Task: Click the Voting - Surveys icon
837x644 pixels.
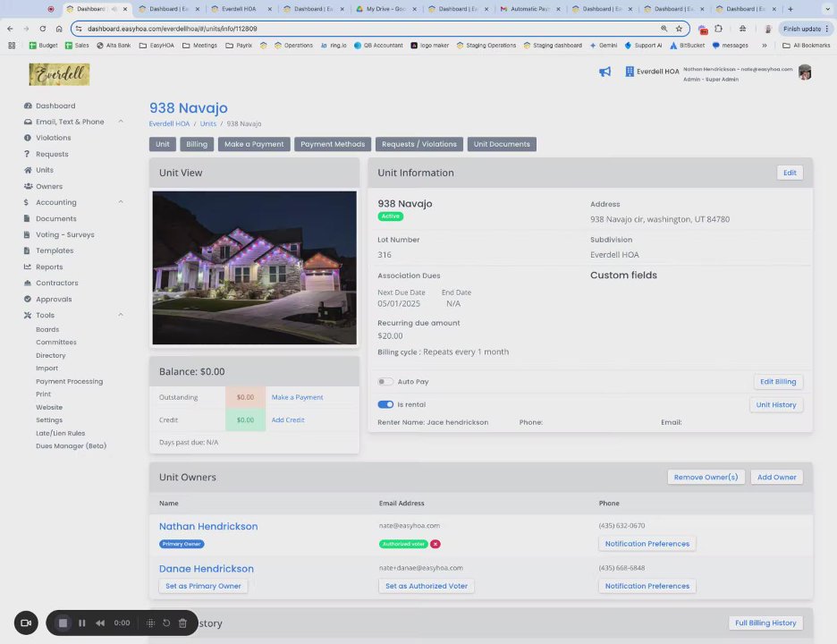Action: point(27,234)
